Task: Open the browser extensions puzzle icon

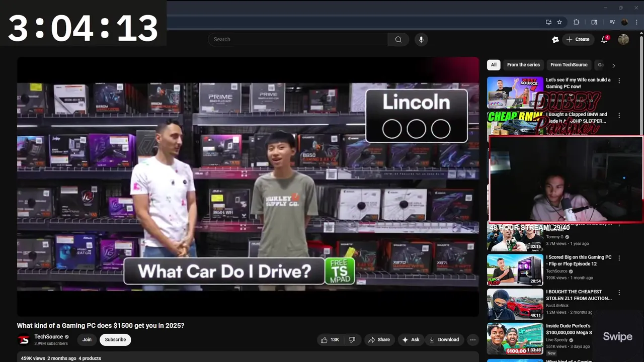Action: click(x=577, y=22)
